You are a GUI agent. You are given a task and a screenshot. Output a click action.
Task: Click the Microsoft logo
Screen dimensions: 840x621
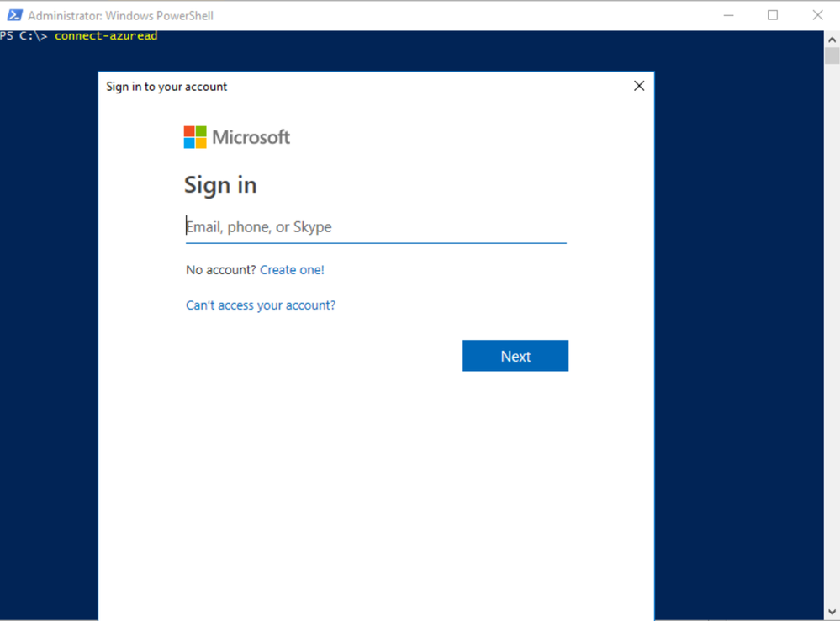[237, 137]
